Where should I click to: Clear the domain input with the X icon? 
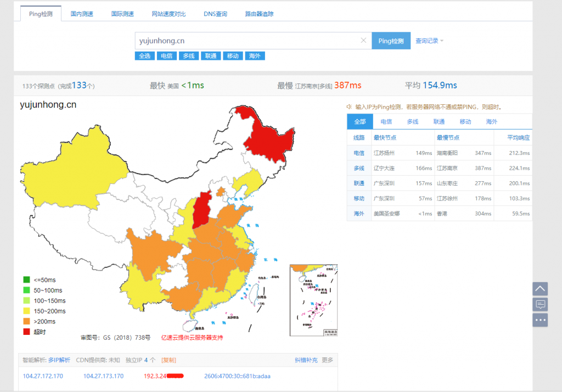pyautogui.click(x=363, y=41)
